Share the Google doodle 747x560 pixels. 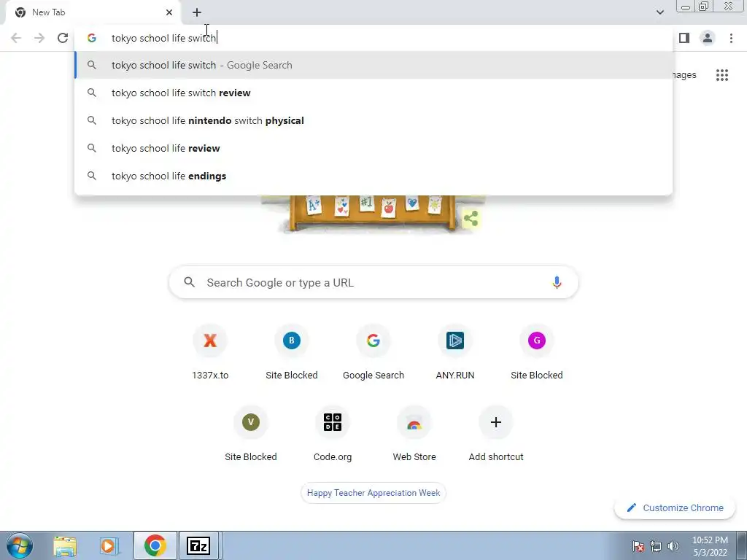[471, 219]
